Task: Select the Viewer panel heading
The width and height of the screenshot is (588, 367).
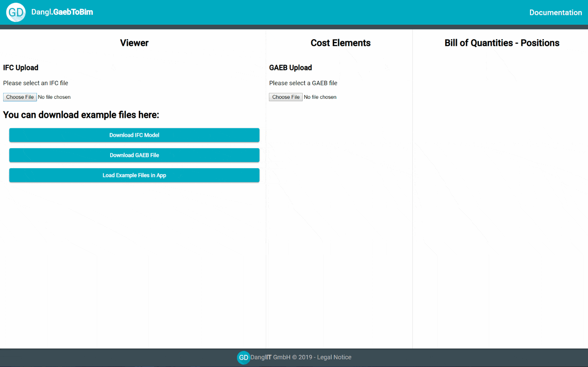Action: pos(134,43)
